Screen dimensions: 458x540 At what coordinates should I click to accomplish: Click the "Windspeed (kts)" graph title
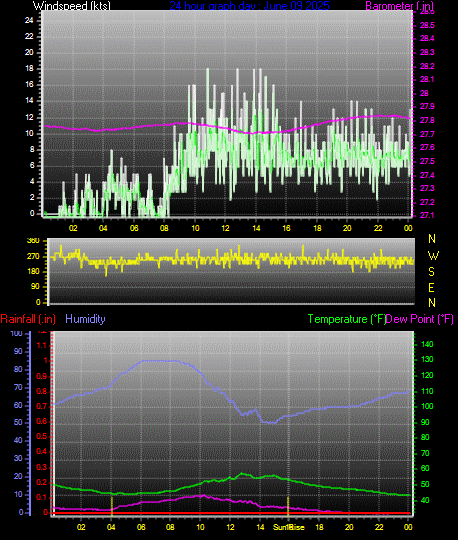(72, 6)
